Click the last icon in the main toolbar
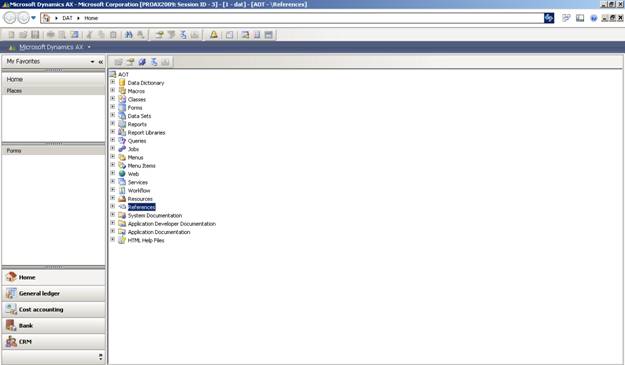The width and height of the screenshot is (625, 365). pos(269,35)
